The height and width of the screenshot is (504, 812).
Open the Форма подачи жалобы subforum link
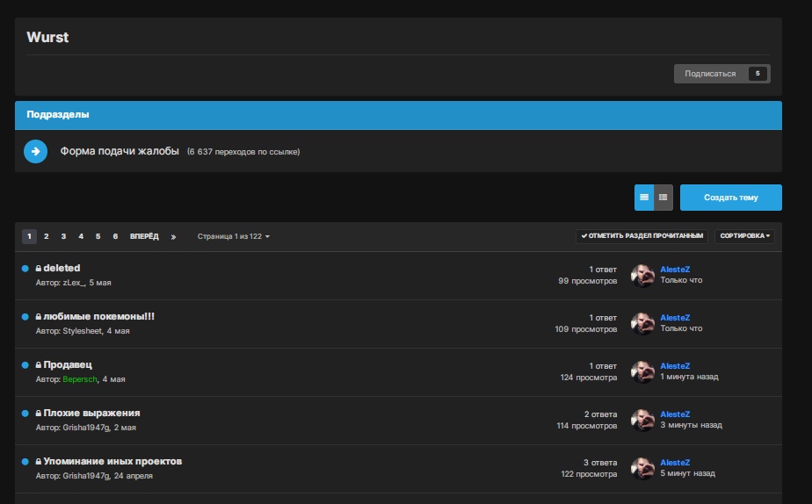tap(120, 151)
